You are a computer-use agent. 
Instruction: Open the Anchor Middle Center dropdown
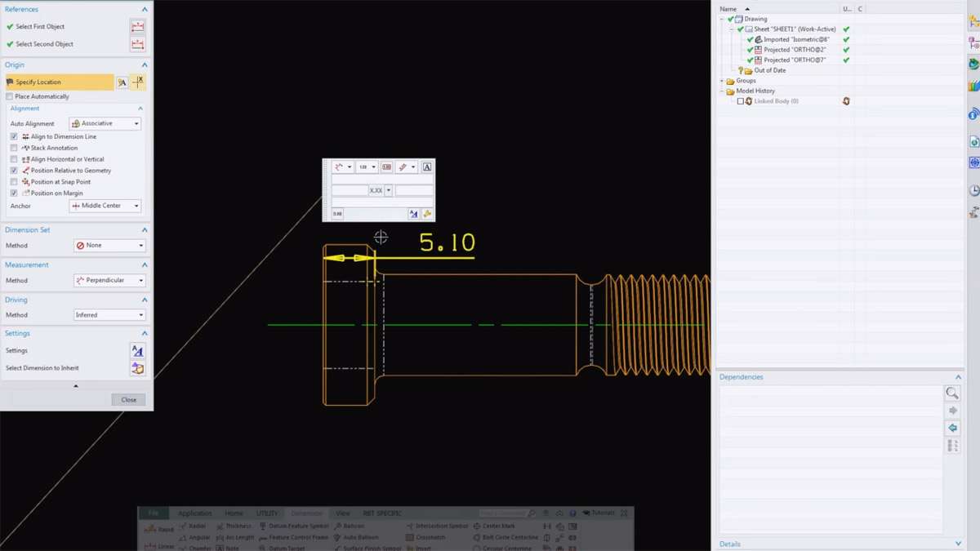tap(105, 206)
